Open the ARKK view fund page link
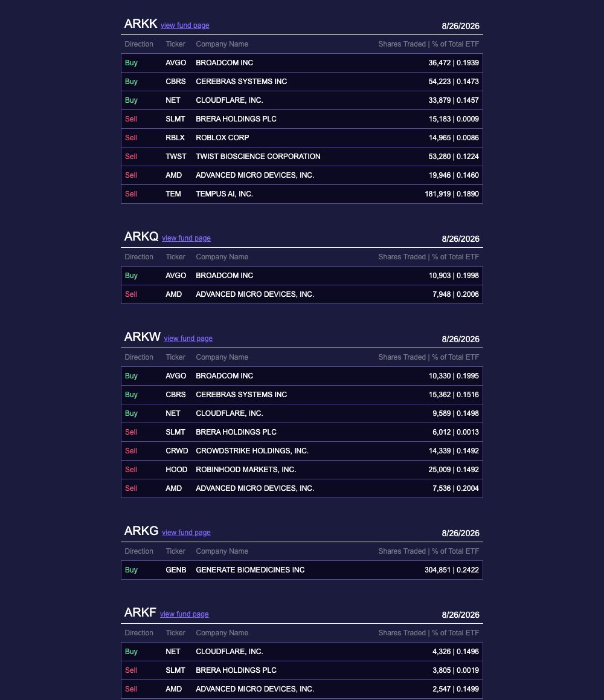 [x=185, y=25]
